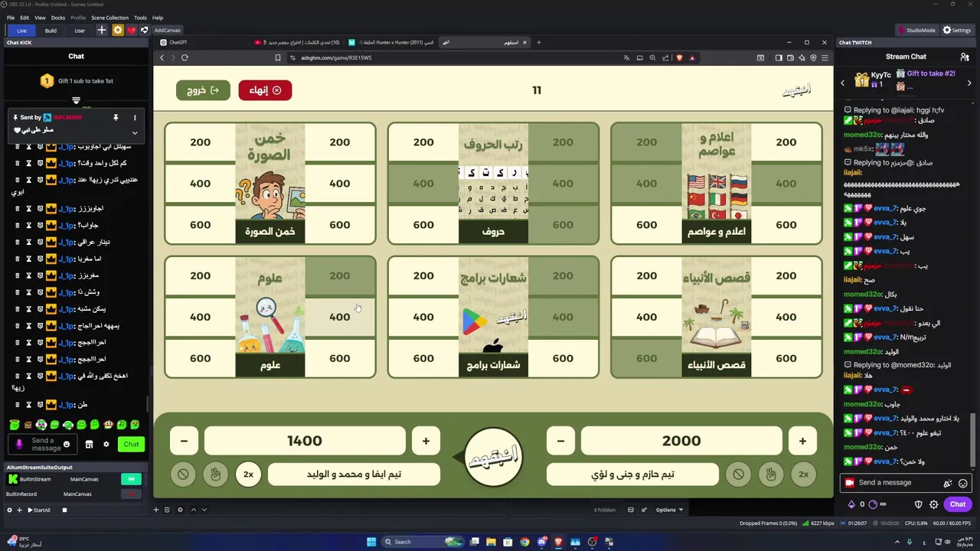The image size is (980, 551).
Task: Toggle the block power-up for the 1400 team
Action: point(183,474)
